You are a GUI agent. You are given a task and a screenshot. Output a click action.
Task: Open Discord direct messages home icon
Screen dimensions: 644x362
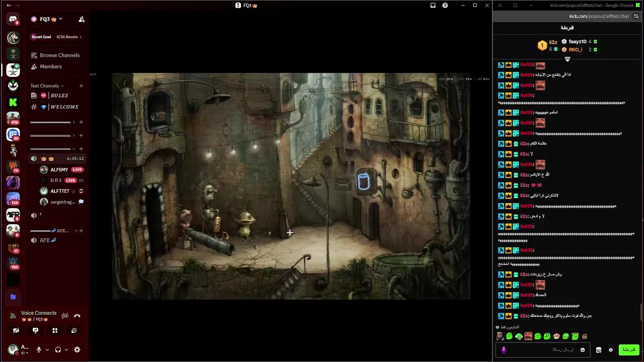click(13, 19)
